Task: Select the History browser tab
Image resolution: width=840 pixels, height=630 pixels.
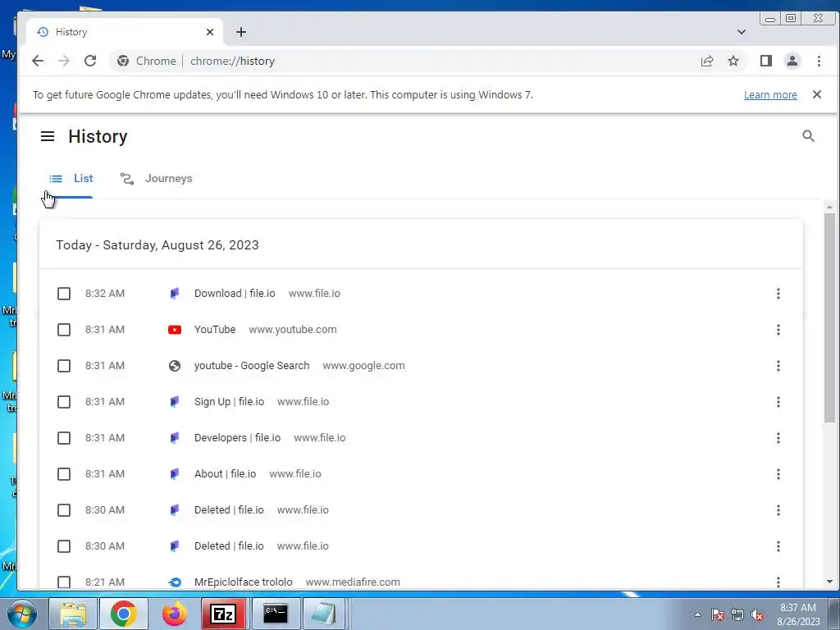Action: pos(125,32)
